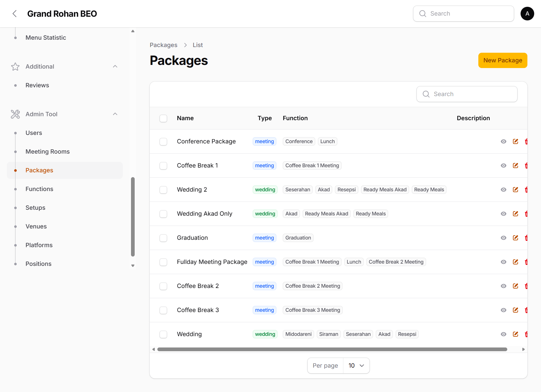Collapse the Admin Tool section chevron
The height and width of the screenshot is (392, 541).
(115, 114)
